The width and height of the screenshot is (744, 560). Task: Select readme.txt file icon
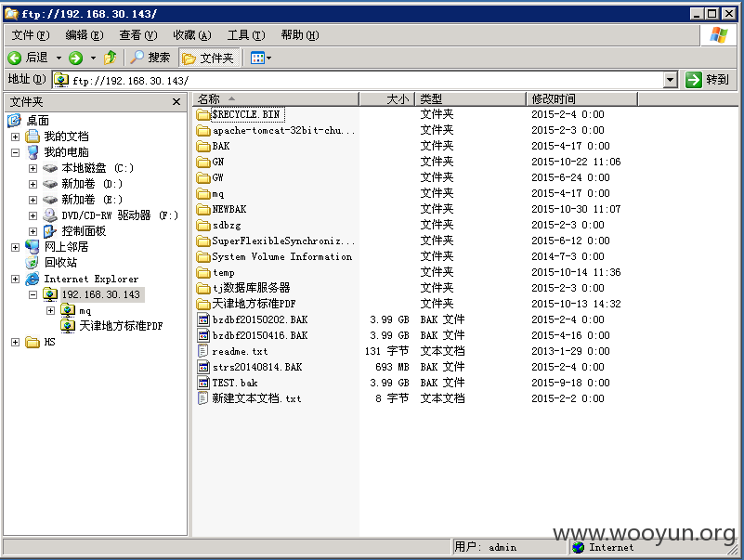click(203, 351)
